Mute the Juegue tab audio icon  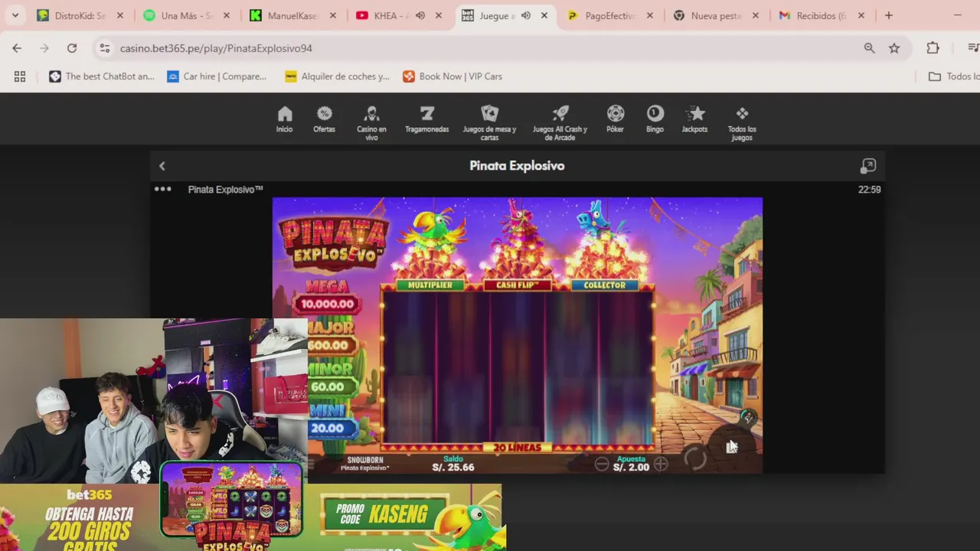(526, 15)
